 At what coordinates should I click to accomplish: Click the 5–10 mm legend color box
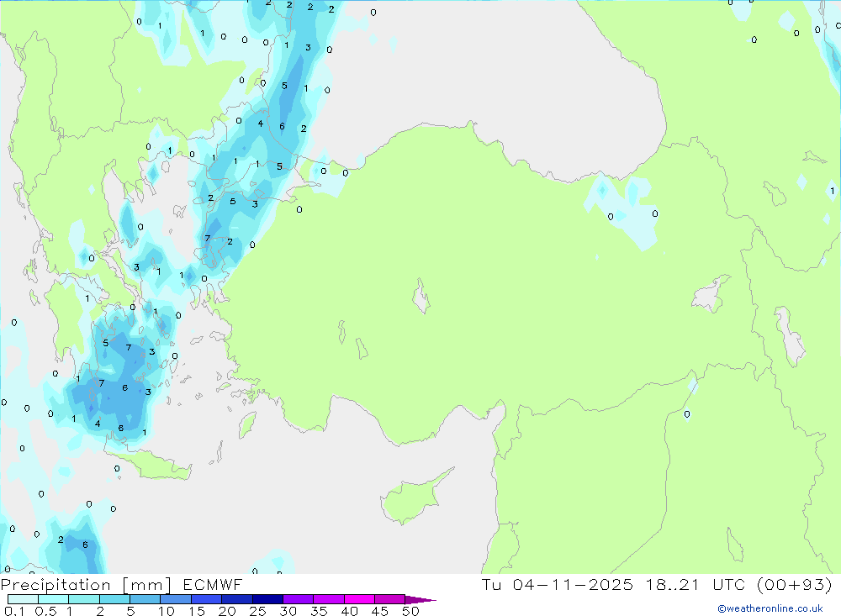[145, 599]
